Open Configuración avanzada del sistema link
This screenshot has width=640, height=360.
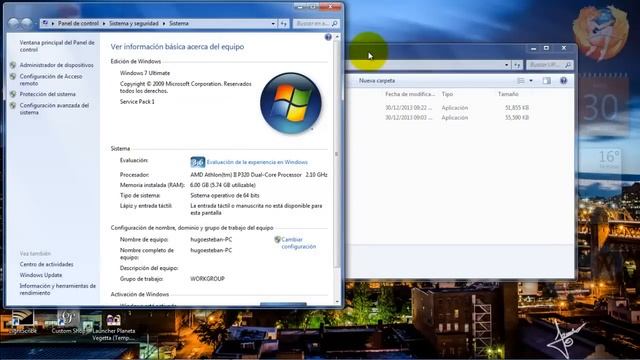tap(54, 109)
